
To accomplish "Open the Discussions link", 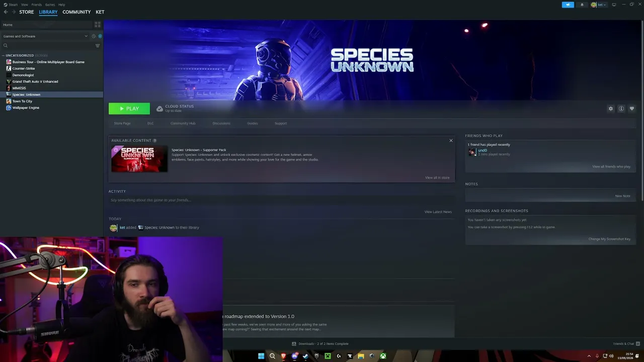I will [221, 123].
